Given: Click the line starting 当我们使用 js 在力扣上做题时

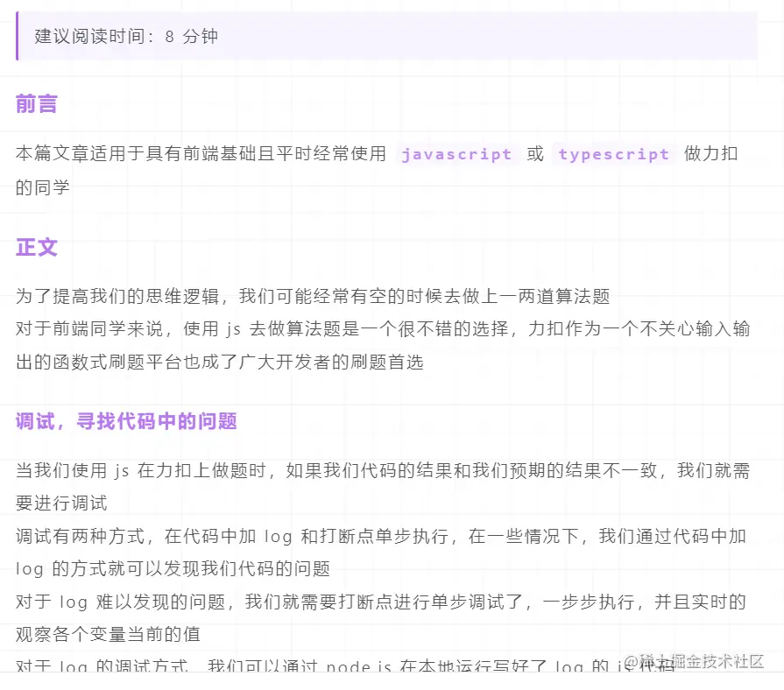Looking at the screenshot, I should (383, 471).
